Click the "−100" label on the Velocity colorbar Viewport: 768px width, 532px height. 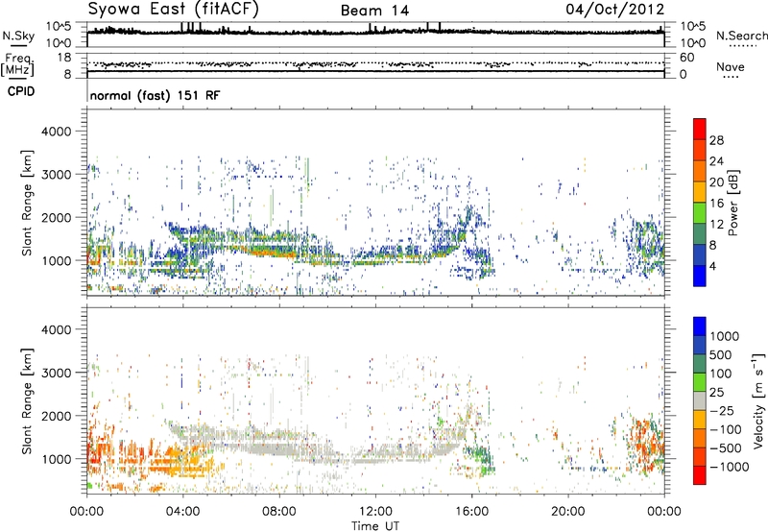click(x=726, y=429)
